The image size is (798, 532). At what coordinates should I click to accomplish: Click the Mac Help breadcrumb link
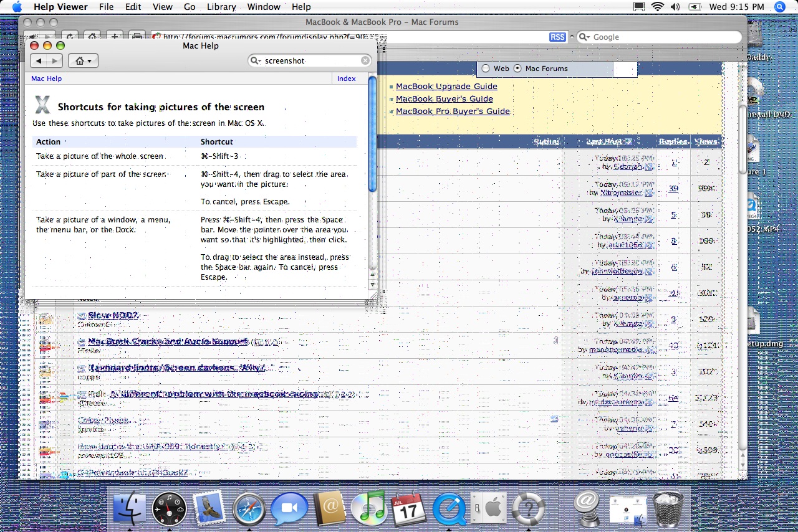46,78
